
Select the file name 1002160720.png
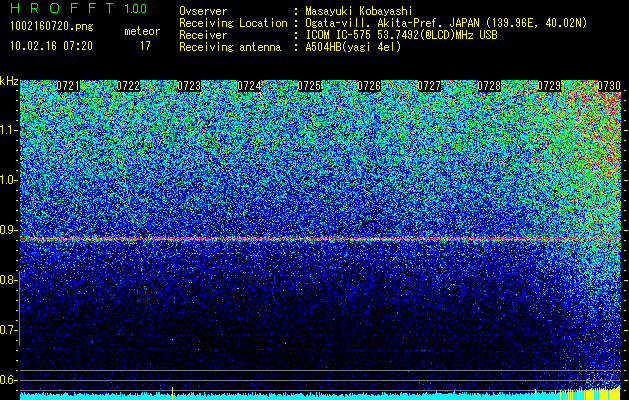[x=51, y=26]
